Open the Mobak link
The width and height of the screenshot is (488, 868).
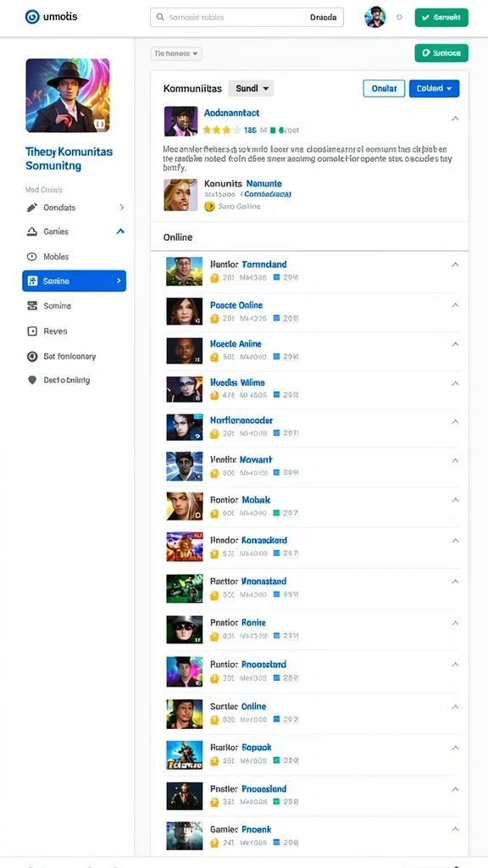[x=256, y=499]
